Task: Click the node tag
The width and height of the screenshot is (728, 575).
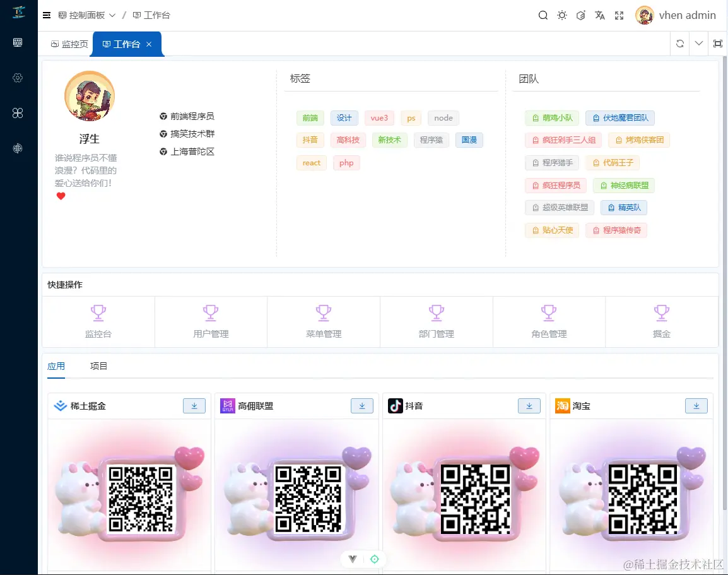Action: (443, 118)
